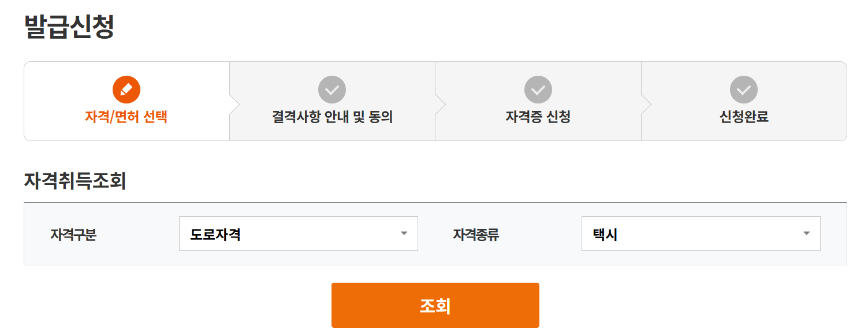Viewport: 868px width, 333px height.
Task: Switch to the 결격사항 안내 및 동의 step
Action: click(x=332, y=117)
